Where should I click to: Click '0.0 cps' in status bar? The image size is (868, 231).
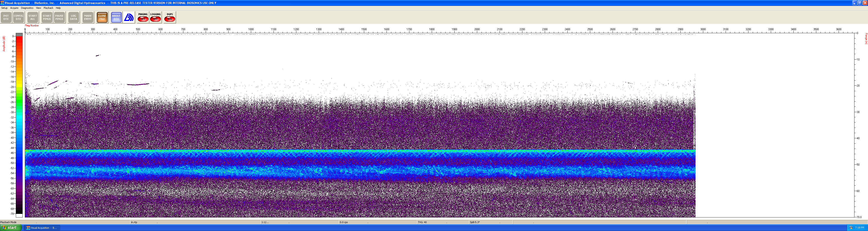(344, 222)
